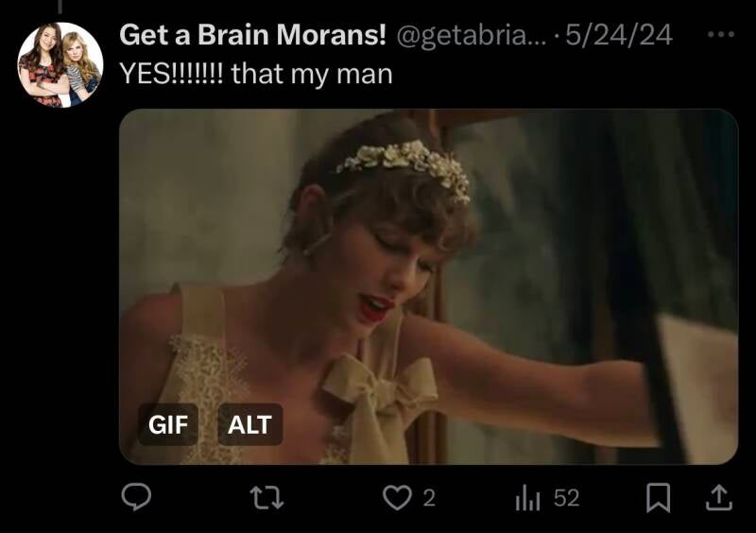
Task: Open the three-dot more options menu
Action: [721, 34]
